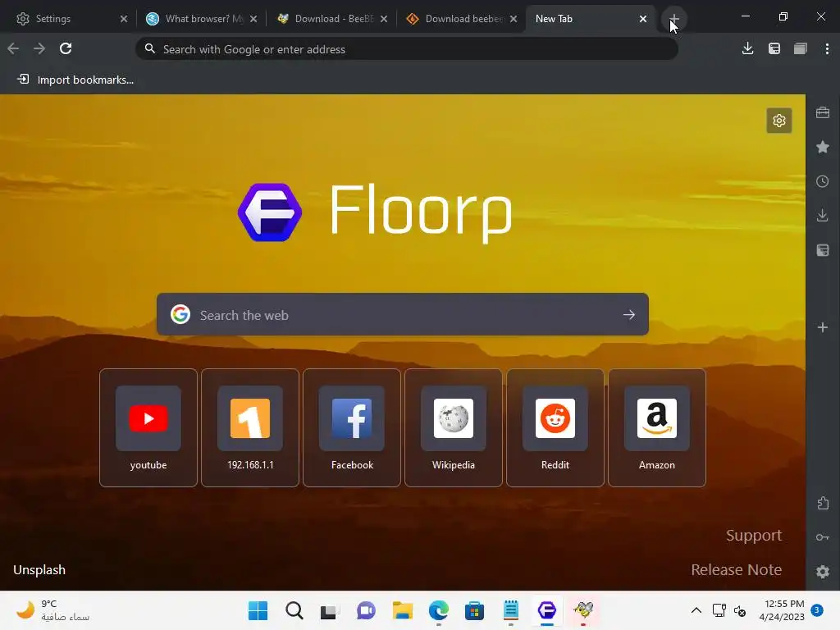
Task: Close the What browser? tab
Action: 253,19
